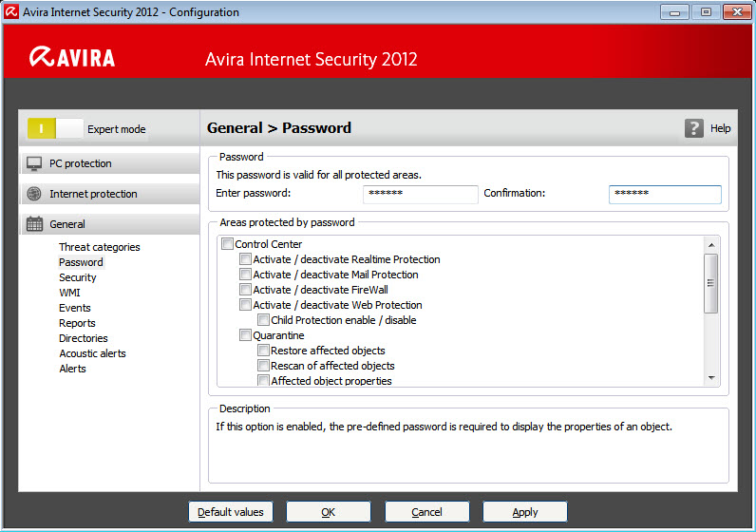Go to Events settings
The width and height of the screenshot is (756, 532).
75,308
